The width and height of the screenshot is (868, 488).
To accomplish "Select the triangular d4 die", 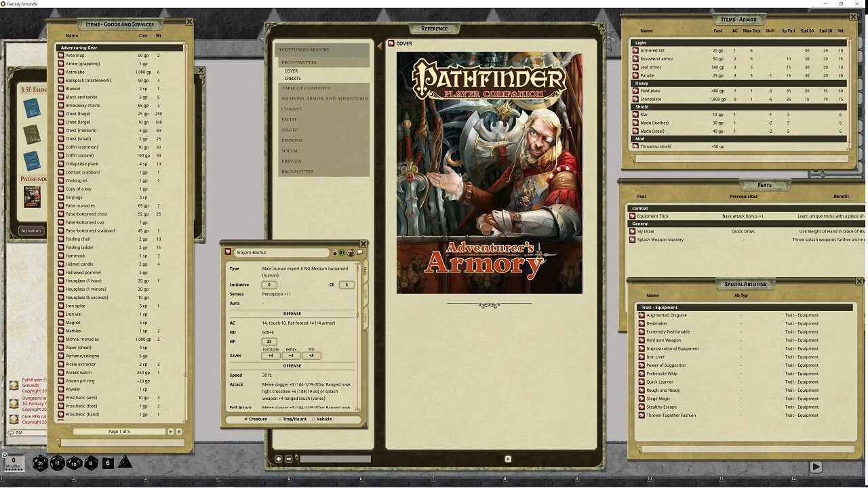I will click(125, 464).
